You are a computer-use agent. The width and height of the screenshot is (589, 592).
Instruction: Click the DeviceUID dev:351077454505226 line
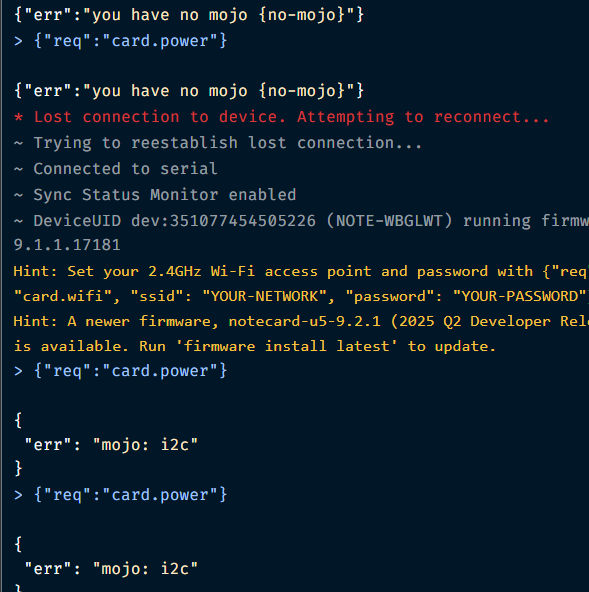pyautogui.click(x=301, y=221)
